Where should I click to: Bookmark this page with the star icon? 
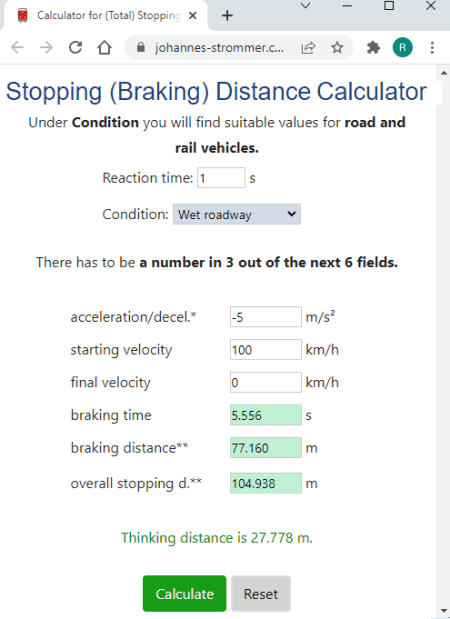[x=337, y=48]
